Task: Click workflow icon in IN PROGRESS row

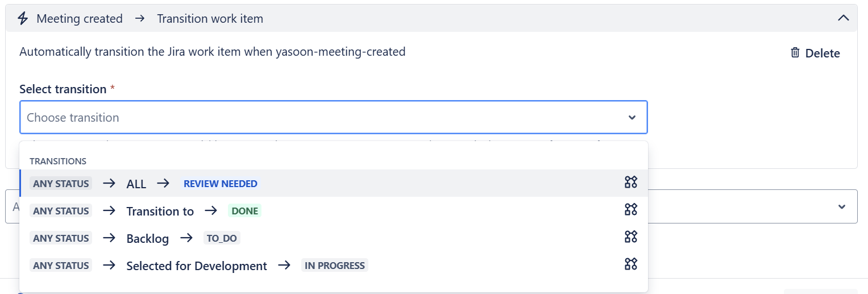Action: tap(630, 264)
